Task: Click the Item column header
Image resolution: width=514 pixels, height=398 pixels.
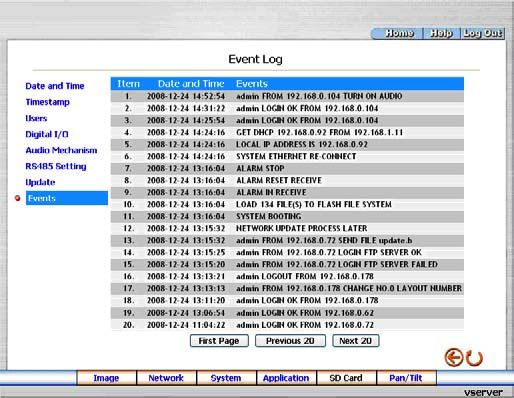Action: pyautogui.click(x=129, y=84)
